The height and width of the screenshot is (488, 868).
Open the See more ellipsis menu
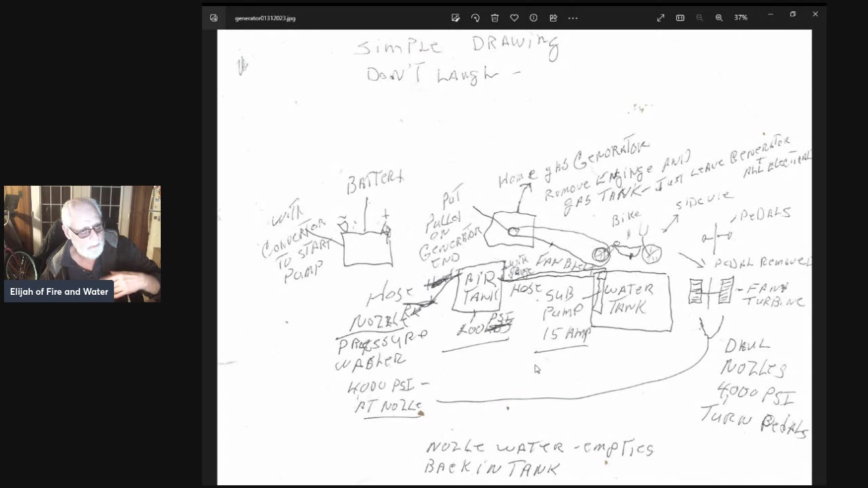573,18
